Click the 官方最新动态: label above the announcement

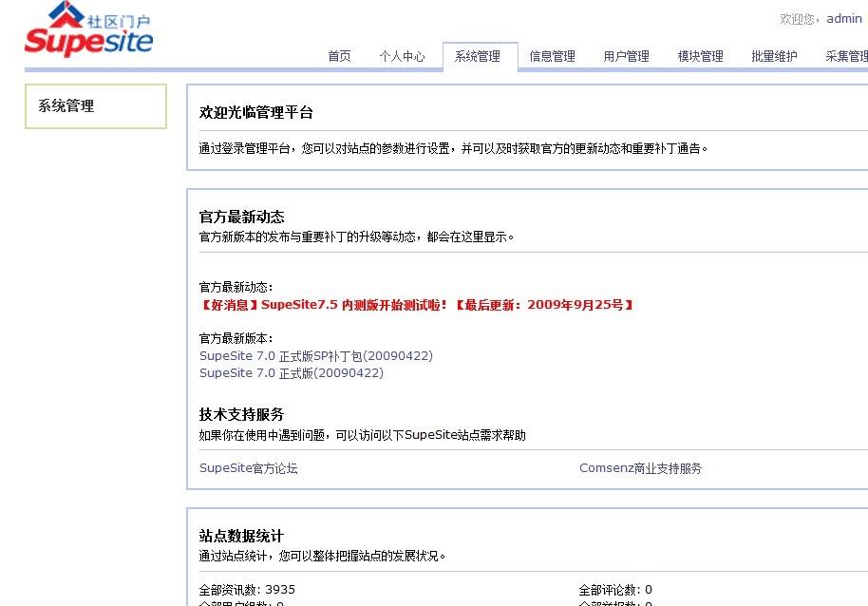(236, 287)
